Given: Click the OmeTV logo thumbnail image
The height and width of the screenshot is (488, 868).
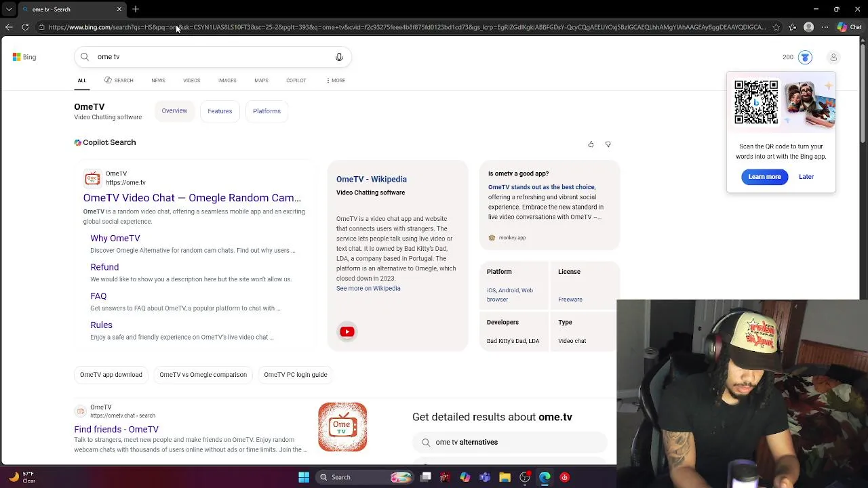Looking at the screenshot, I should pos(342,427).
